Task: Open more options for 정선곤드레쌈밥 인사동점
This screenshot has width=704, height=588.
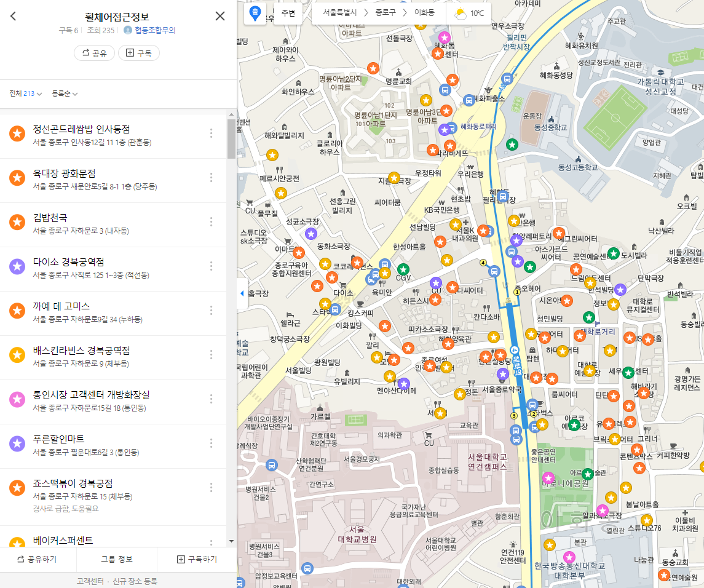Action: (211, 133)
